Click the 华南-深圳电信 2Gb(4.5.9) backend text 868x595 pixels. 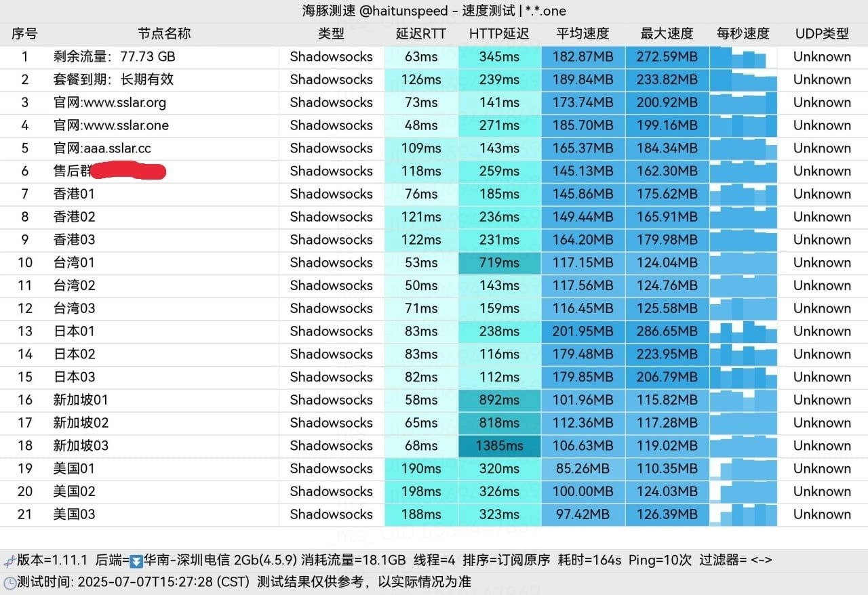pos(220,561)
